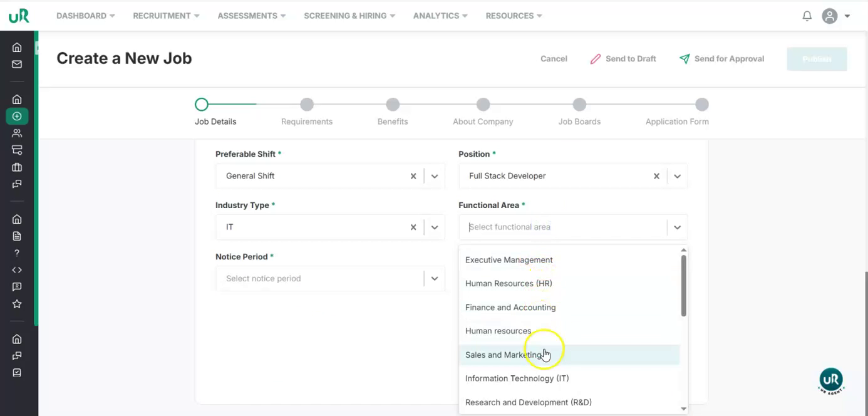Click the question mark help icon
This screenshot has width=868, height=416.
tap(17, 253)
